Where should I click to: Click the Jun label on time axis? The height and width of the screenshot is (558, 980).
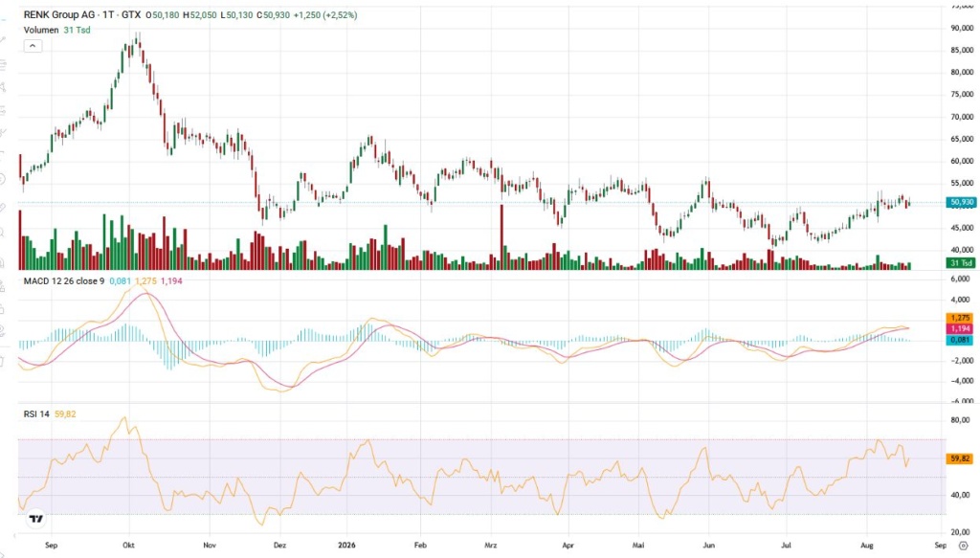point(709,545)
